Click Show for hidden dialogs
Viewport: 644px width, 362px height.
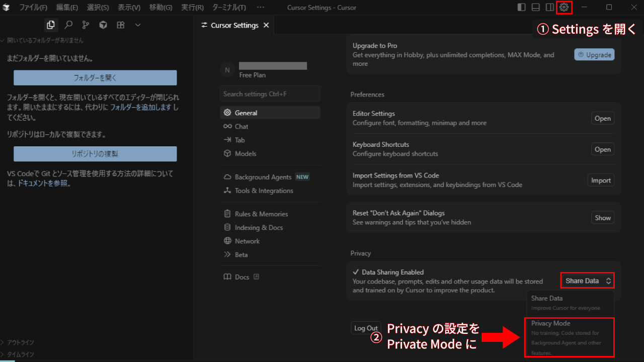(602, 218)
